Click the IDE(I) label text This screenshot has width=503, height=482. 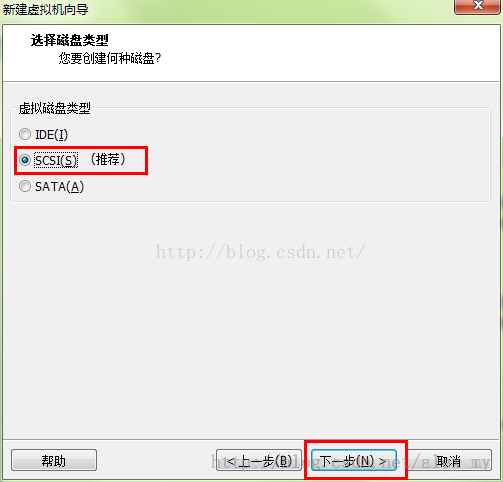pos(52,135)
